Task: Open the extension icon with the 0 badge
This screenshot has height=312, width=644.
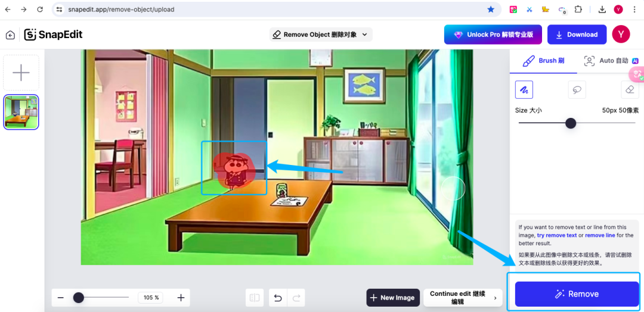Action: (x=562, y=10)
